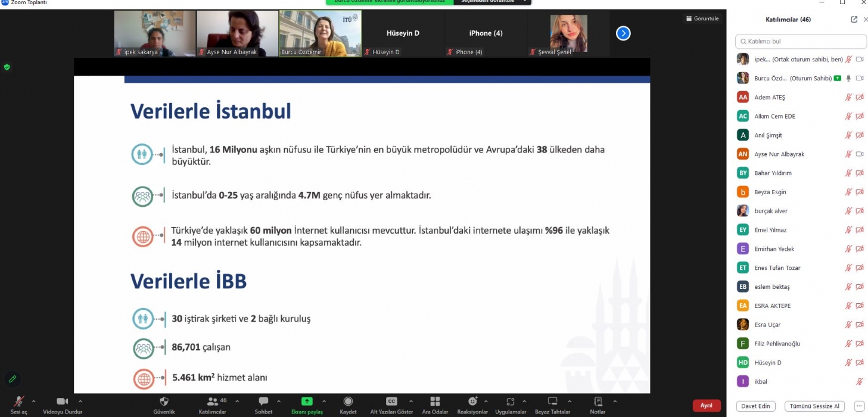The image size is (868, 417).
Task: Expand audio options arrow beside Sesi aç
Action: point(33,401)
